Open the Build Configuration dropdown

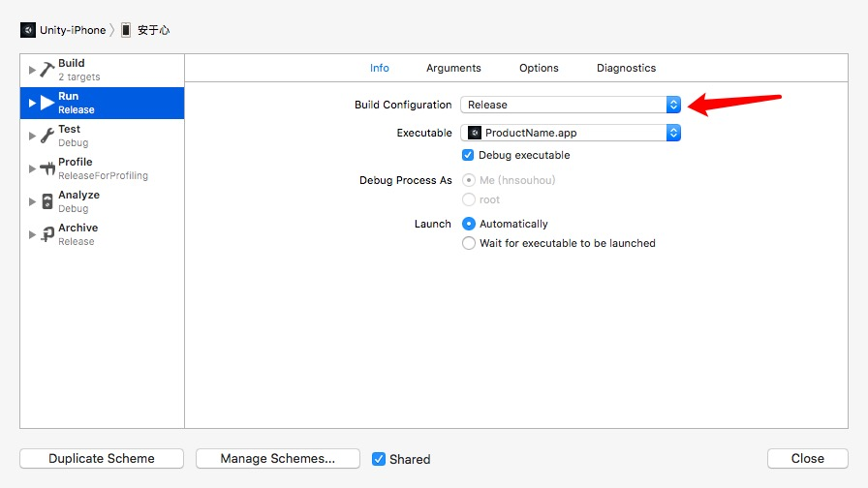coord(571,105)
